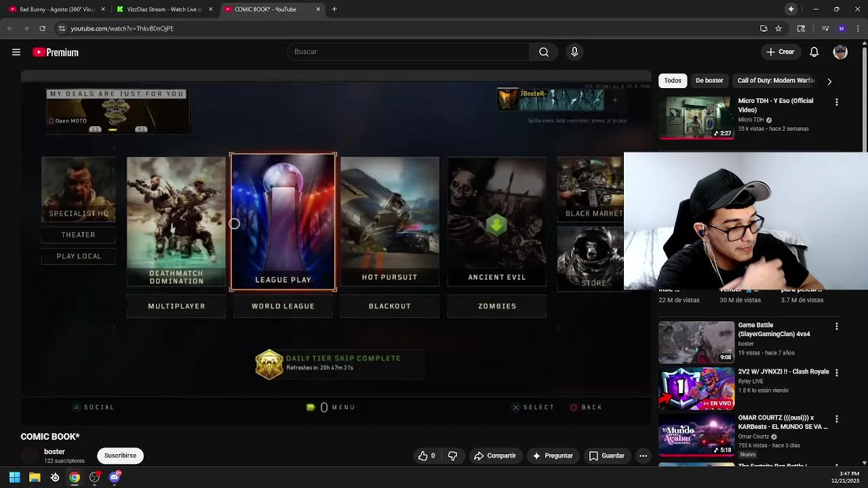Select the COMIC BOOK* - YouTube tab
Image resolution: width=868 pixels, height=488 pixels.
click(x=271, y=9)
